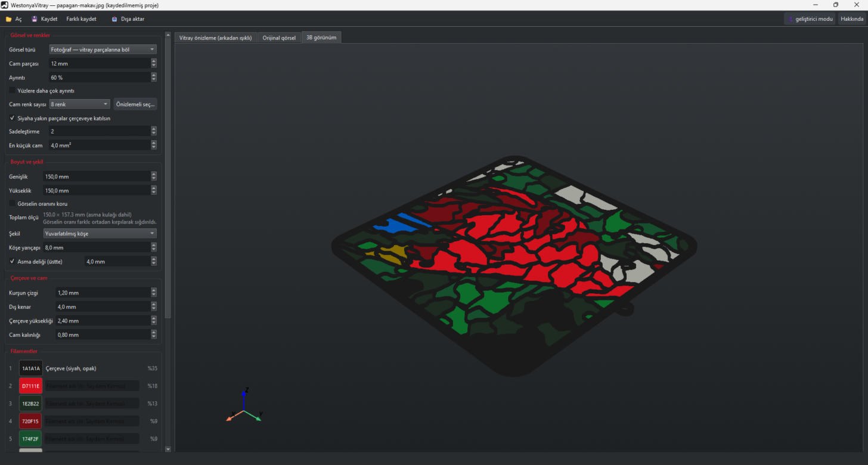Image resolution: width=868 pixels, height=465 pixels.
Task: Click the XYZ axis orientation gizmo
Action: [x=244, y=405]
